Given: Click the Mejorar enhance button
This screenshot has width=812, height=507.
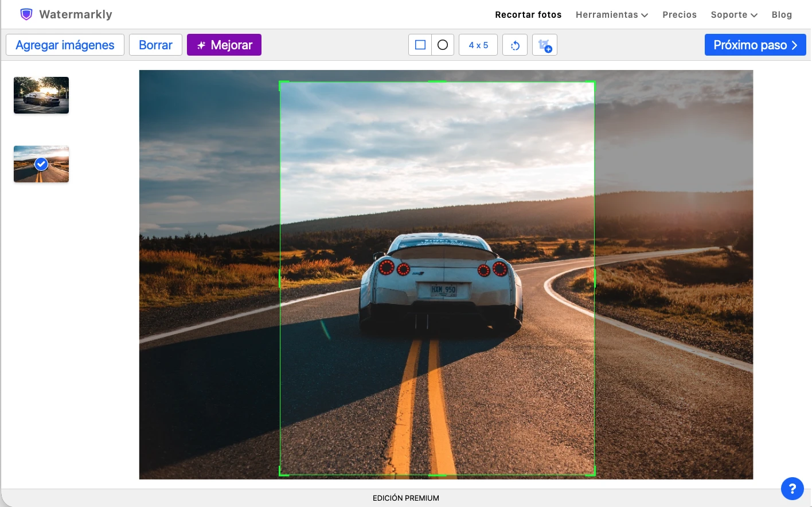Looking at the screenshot, I should tap(224, 45).
